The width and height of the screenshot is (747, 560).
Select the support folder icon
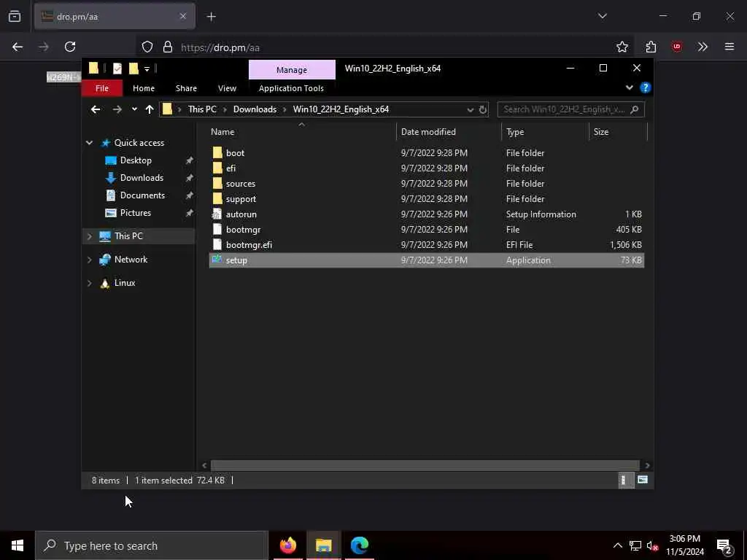click(x=217, y=198)
